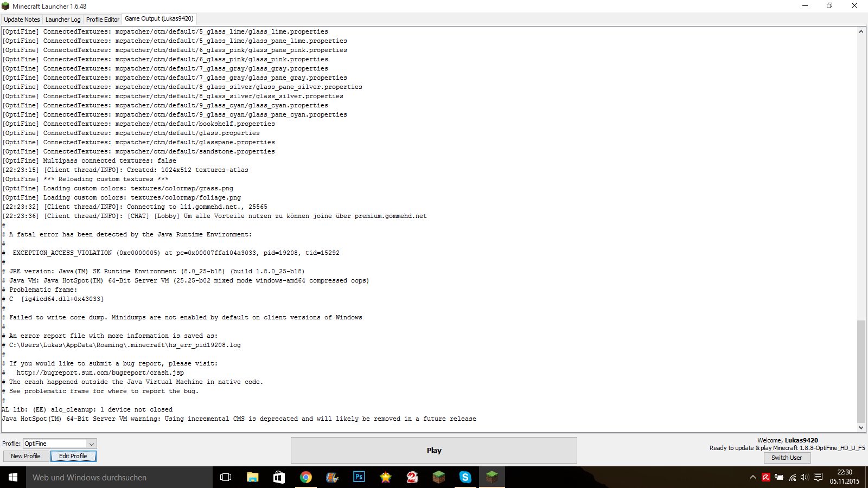Click the big Play button
The image size is (868, 488).
tap(434, 450)
